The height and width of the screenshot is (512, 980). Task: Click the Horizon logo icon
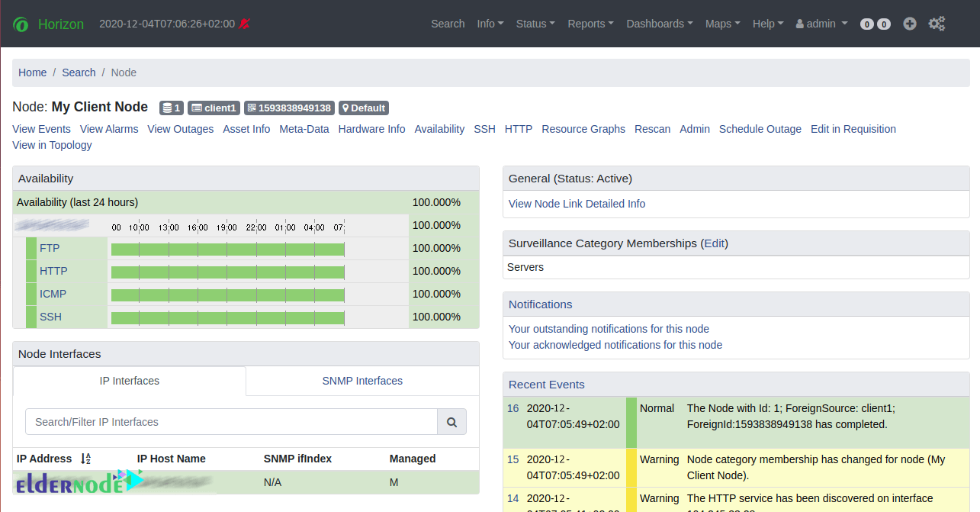[x=21, y=24]
